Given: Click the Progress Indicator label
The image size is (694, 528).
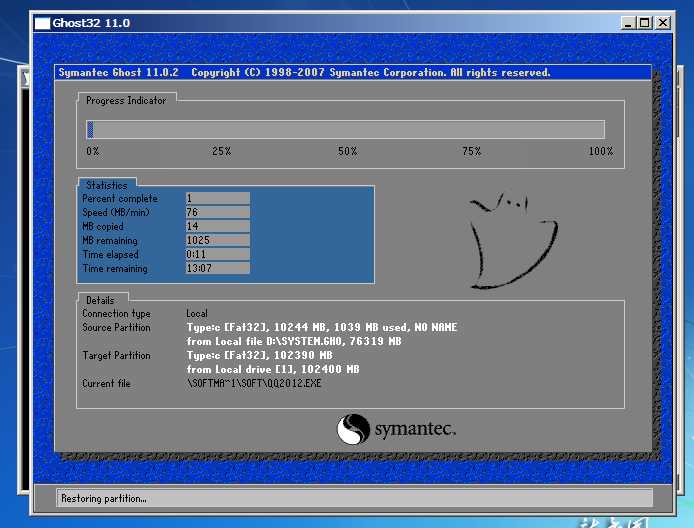Looking at the screenshot, I should (126, 100).
